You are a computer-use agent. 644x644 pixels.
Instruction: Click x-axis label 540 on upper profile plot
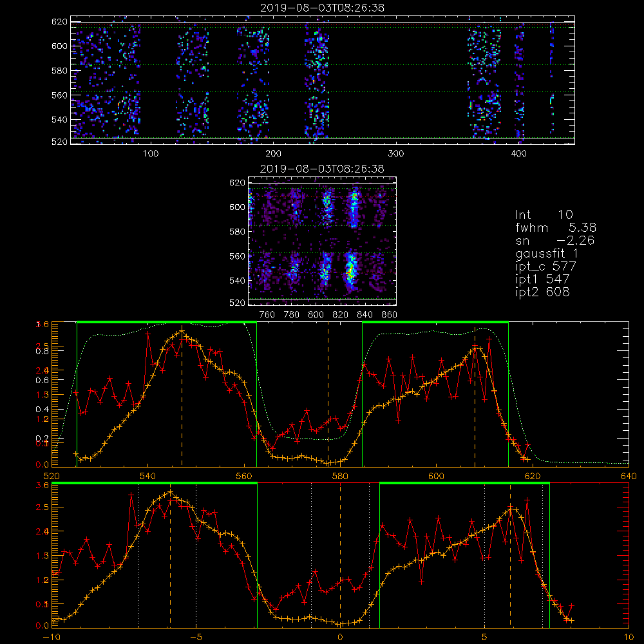[148, 476]
